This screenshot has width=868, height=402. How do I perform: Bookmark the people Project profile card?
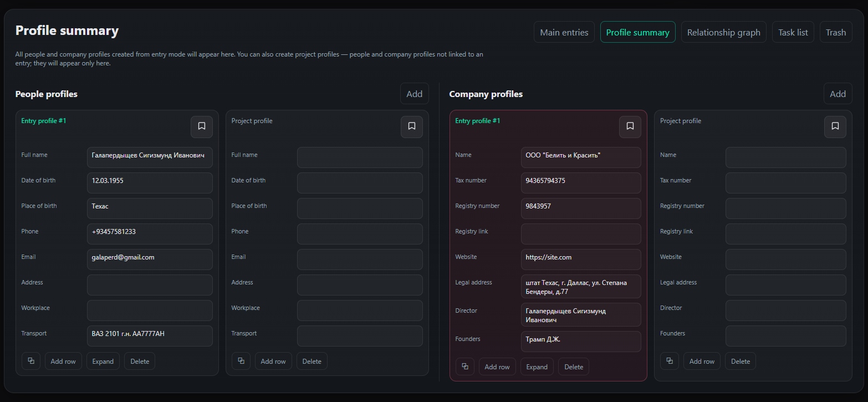point(411,126)
